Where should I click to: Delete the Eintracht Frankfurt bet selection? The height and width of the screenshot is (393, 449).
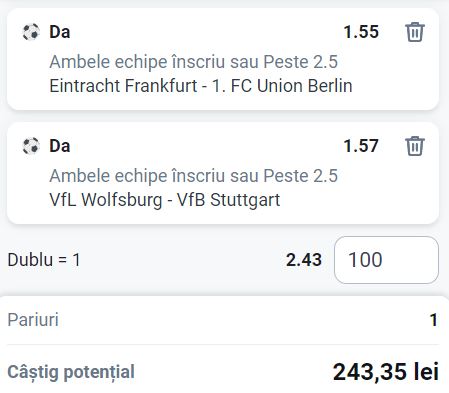(415, 32)
